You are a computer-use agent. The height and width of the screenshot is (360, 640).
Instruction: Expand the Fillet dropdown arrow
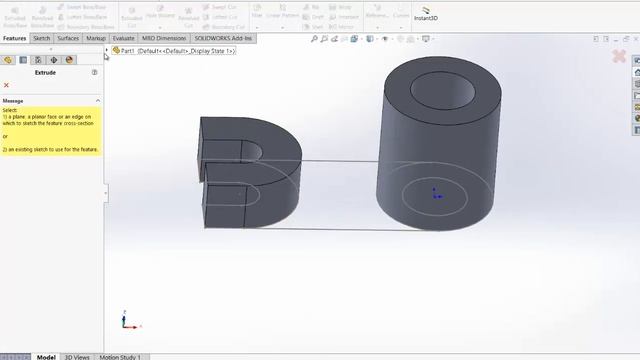(257, 28)
